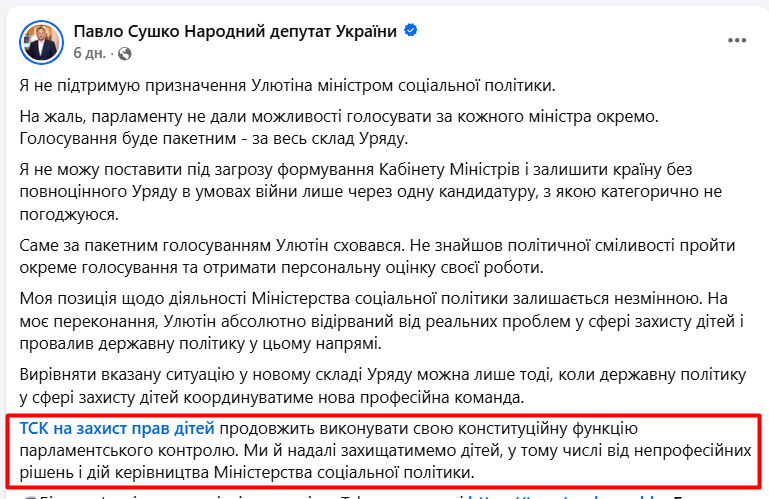The width and height of the screenshot is (769, 499).
Task: Click the paragraph starting "Вирівняти вказану ситуацію"
Action: (x=383, y=386)
